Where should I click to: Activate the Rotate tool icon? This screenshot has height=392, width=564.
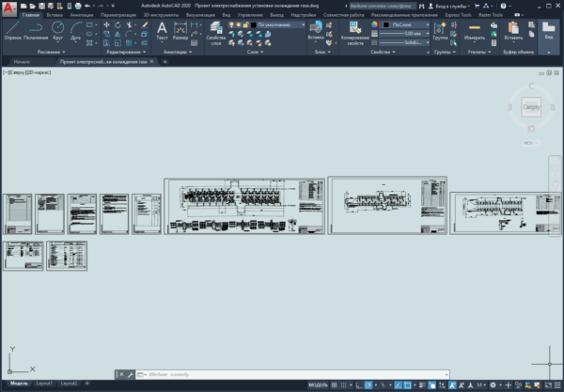pos(117,24)
